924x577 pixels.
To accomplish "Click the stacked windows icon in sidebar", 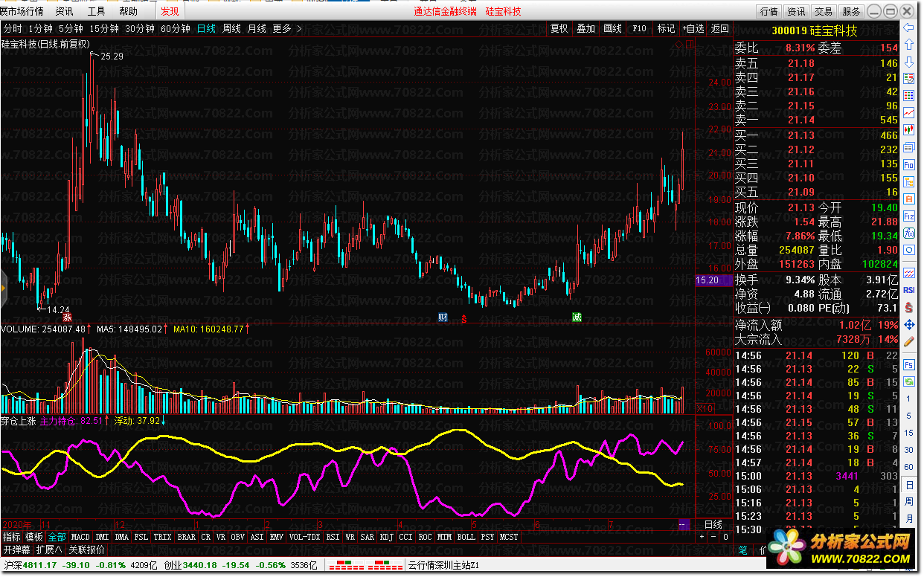I will [908, 146].
